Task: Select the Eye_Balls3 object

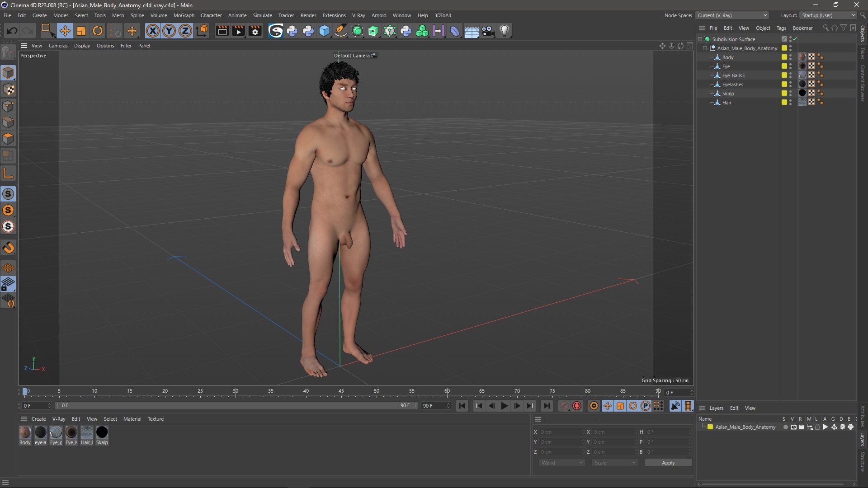Action: point(733,75)
